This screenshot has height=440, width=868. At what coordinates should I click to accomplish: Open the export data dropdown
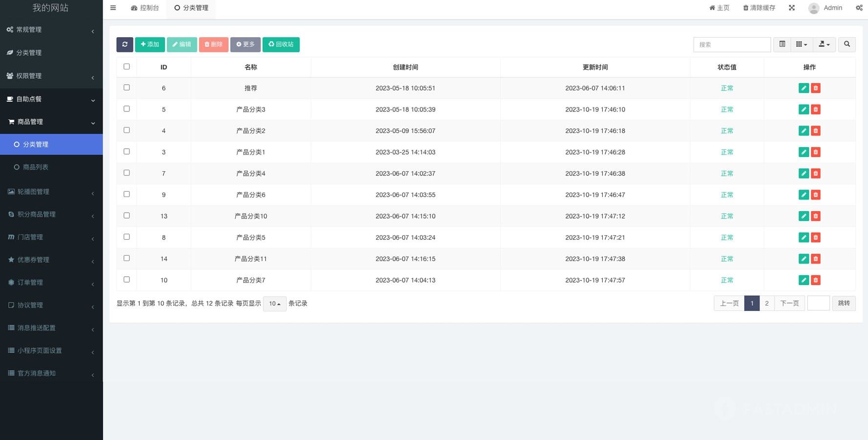pyautogui.click(x=824, y=44)
